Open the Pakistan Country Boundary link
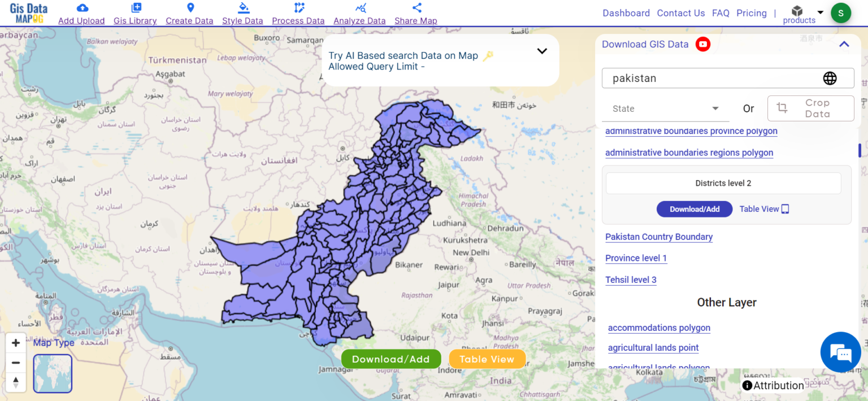868x401 pixels. point(659,237)
